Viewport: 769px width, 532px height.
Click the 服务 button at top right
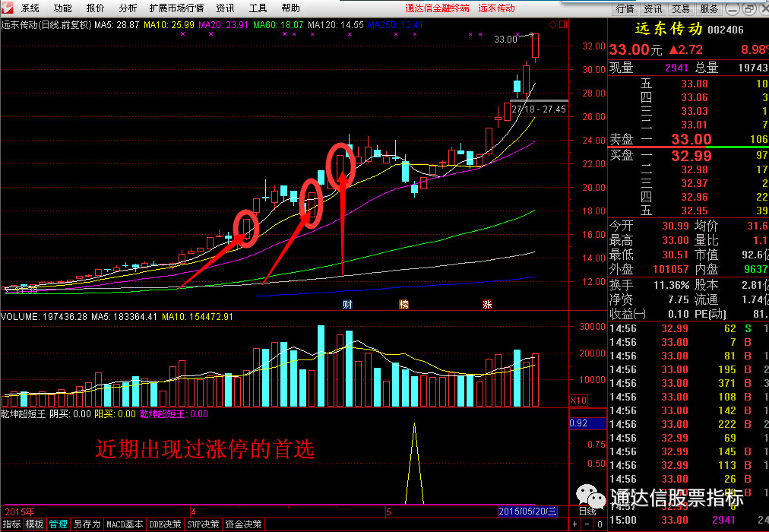(709, 9)
